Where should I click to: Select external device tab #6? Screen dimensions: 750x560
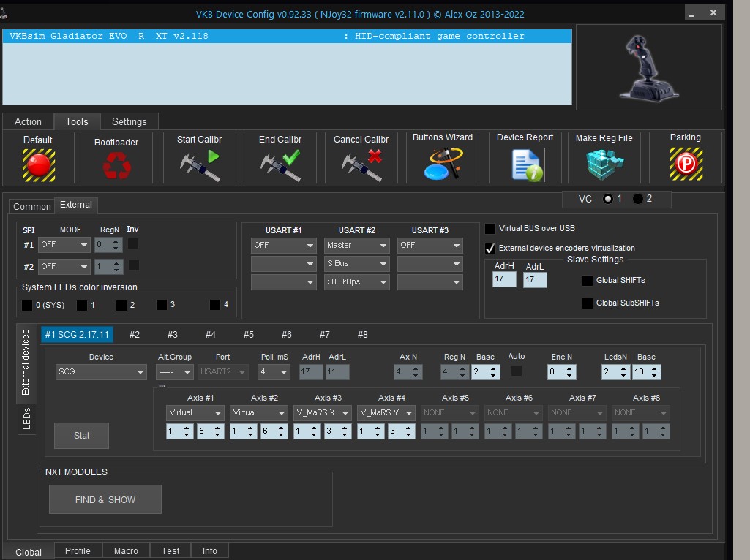[x=287, y=335]
